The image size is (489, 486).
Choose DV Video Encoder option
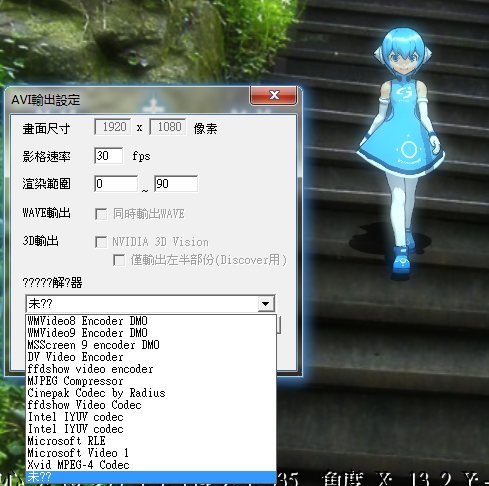(151, 357)
